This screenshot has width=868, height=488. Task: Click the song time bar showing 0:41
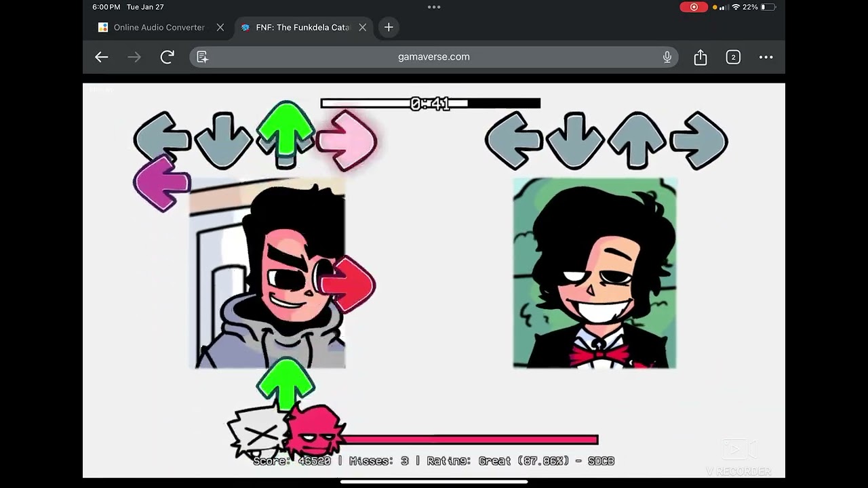click(x=431, y=104)
